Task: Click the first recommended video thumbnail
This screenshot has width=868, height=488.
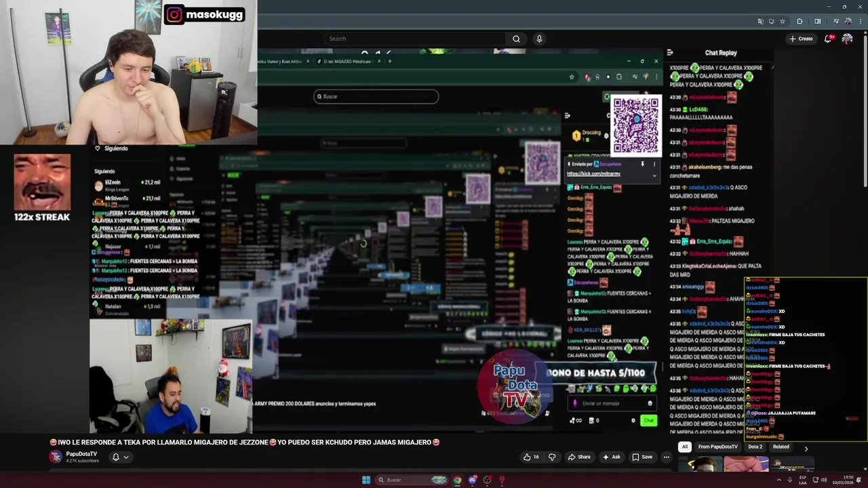Action: pyautogui.click(x=700, y=465)
